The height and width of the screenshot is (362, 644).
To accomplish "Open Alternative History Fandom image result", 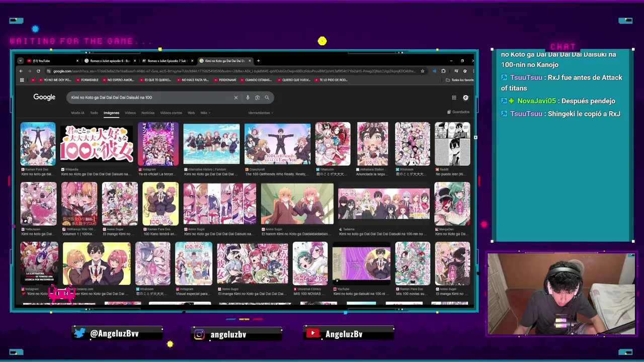I will click(211, 144).
